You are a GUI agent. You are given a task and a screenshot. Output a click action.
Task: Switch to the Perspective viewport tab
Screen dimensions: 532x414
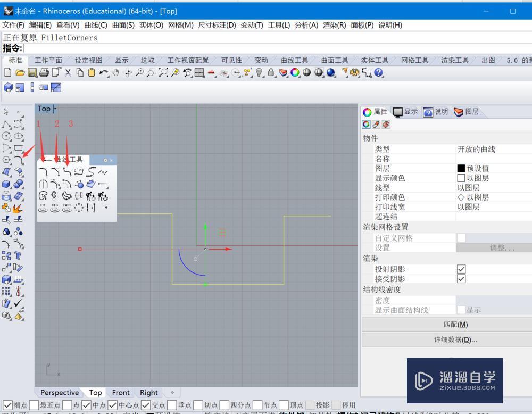pyautogui.click(x=60, y=393)
